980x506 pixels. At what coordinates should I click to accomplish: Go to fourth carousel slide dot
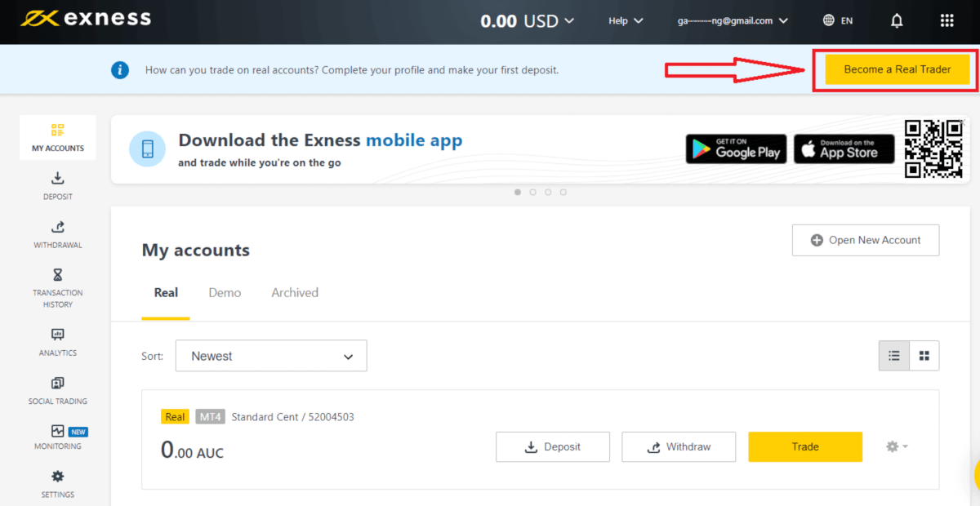pos(563,193)
